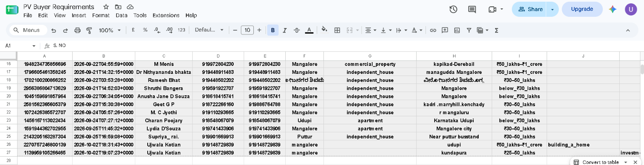Click the undo arrow in toolbar
644x165 pixels.
point(54,30)
